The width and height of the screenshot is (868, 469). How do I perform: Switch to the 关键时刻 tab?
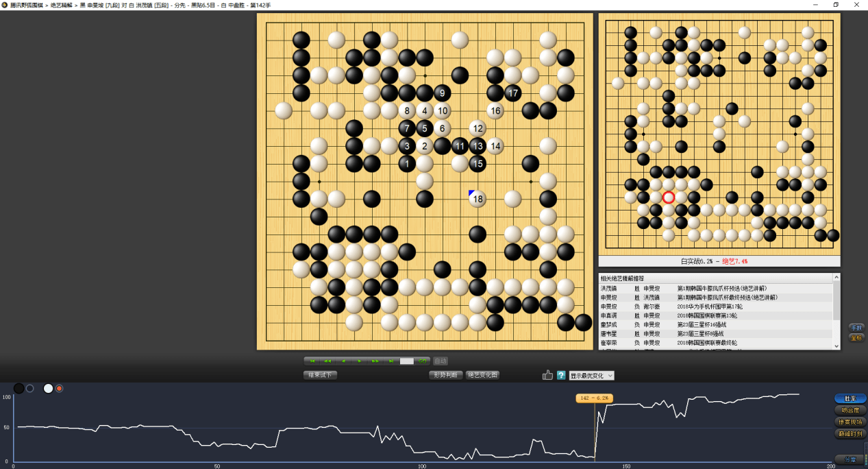pyautogui.click(x=850, y=433)
